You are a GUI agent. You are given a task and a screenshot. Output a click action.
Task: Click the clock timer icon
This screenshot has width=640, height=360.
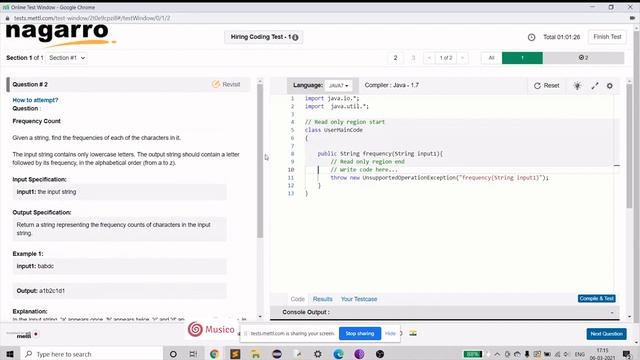531,37
